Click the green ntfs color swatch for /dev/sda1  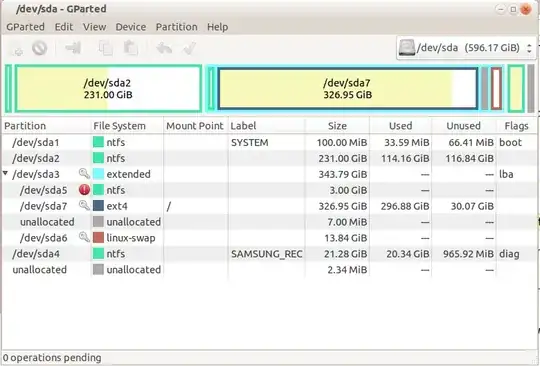[x=98, y=142]
